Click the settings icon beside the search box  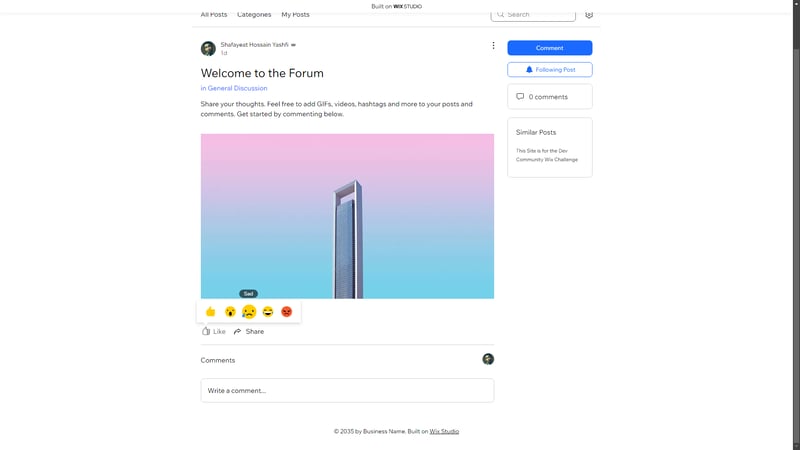pyautogui.click(x=589, y=15)
